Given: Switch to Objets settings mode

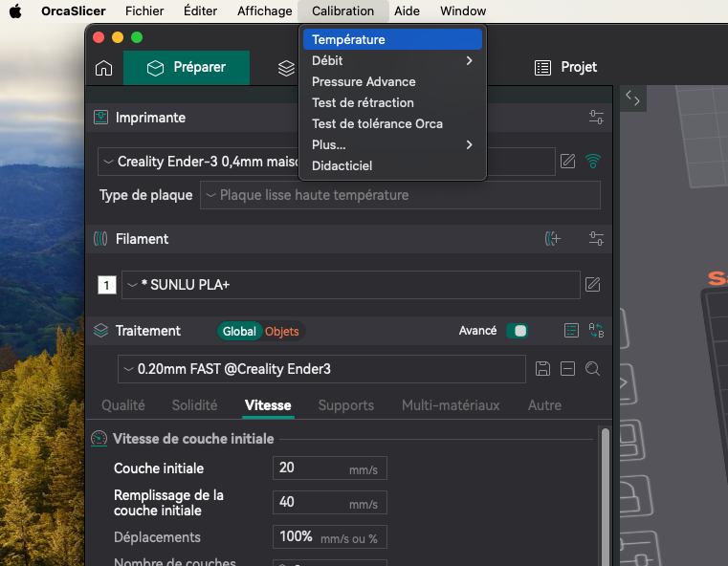Looking at the screenshot, I should (282, 331).
